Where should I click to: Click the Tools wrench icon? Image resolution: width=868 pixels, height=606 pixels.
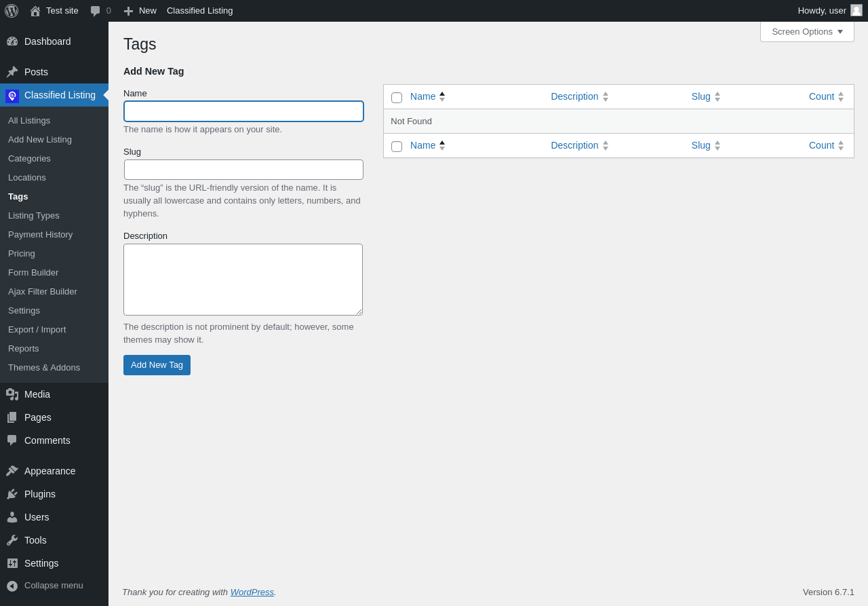(x=12, y=540)
